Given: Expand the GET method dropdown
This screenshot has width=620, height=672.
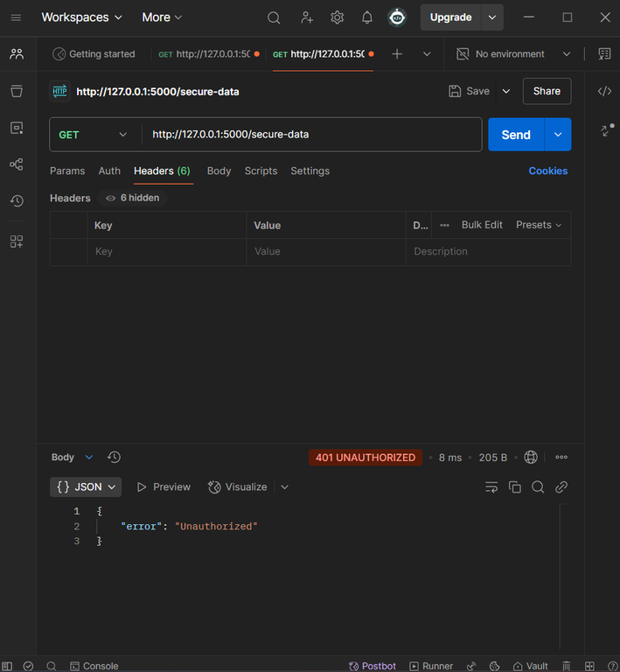Looking at the screenshot, I should point(92,135).
